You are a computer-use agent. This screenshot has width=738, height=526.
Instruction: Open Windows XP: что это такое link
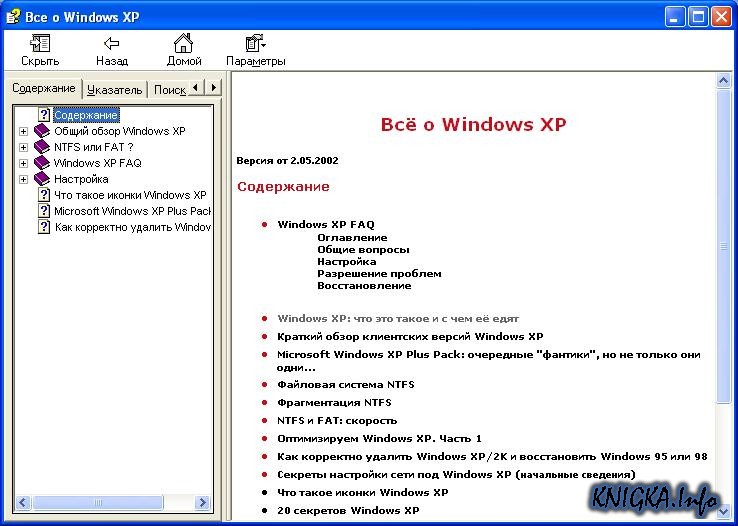point(398,319)
